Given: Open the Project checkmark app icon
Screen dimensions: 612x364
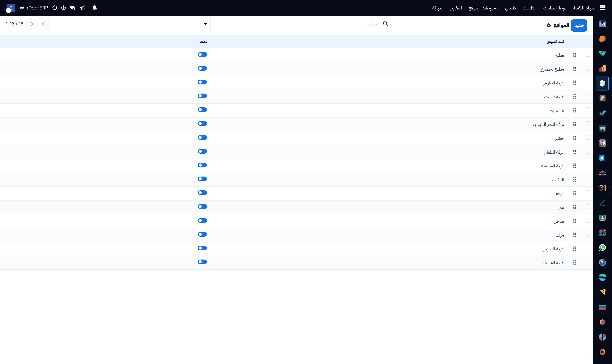Looking at the screenshot, I should (602, 113).
